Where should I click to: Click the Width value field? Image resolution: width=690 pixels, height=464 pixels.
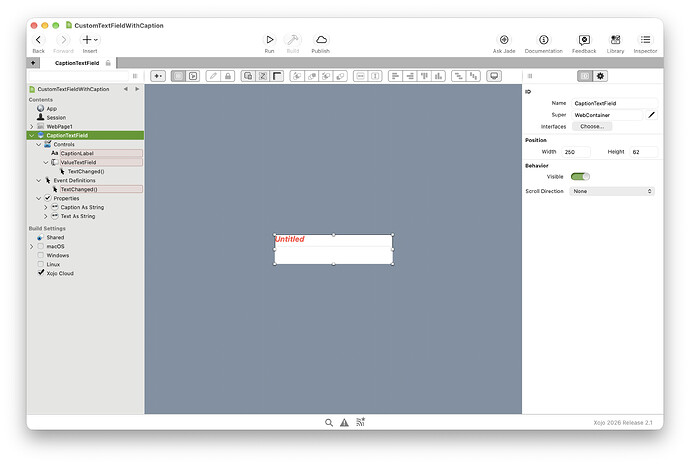(576, 152)
